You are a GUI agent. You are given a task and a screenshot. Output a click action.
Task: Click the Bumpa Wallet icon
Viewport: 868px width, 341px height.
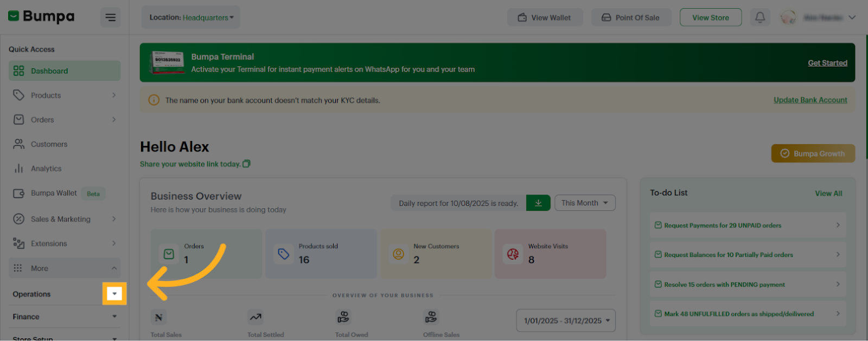click(19, 194)
